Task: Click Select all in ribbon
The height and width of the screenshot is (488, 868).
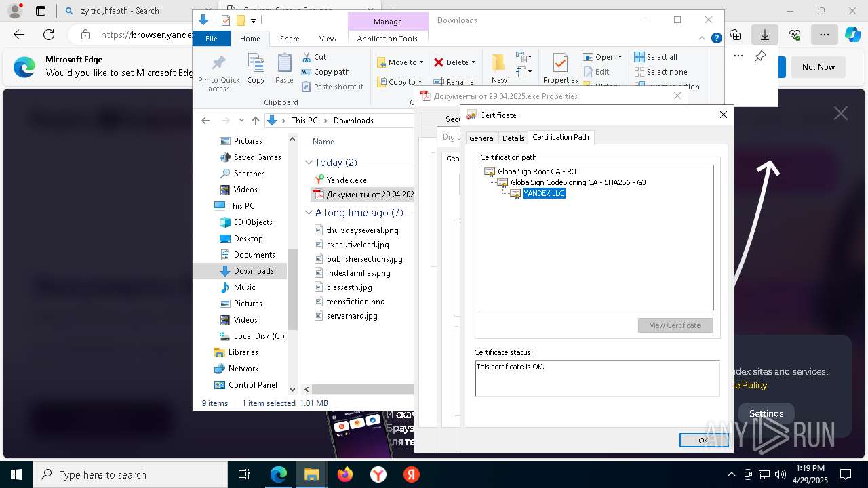Action: [x=656, y=57]
